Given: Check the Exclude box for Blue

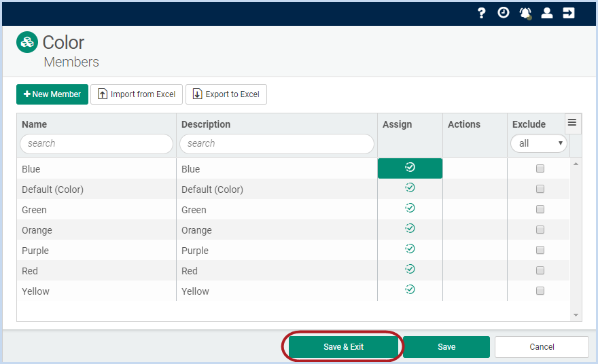Looking at the screenshot, I should pyautogui.click(x=540, y=168).
